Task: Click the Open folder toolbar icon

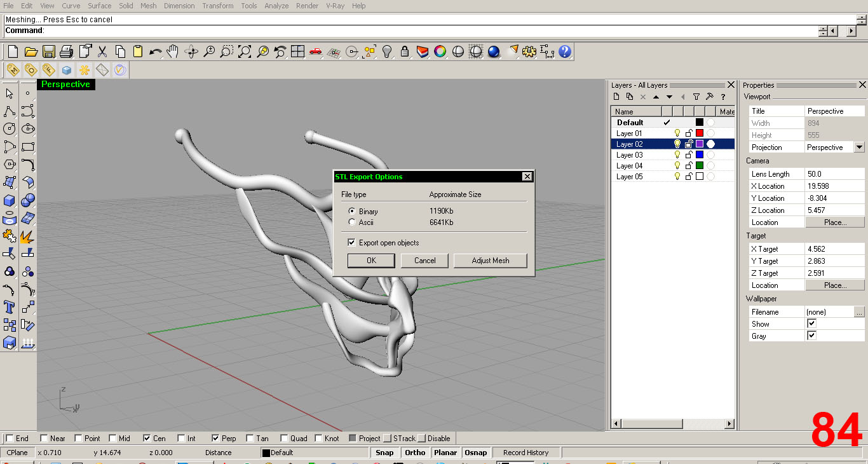Action: (x=31, y=52)
